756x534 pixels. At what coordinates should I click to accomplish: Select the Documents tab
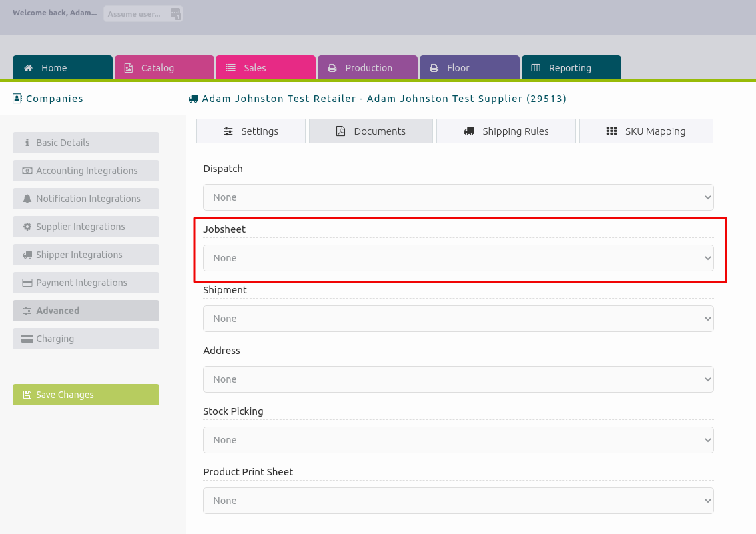[x=371, y=131]
